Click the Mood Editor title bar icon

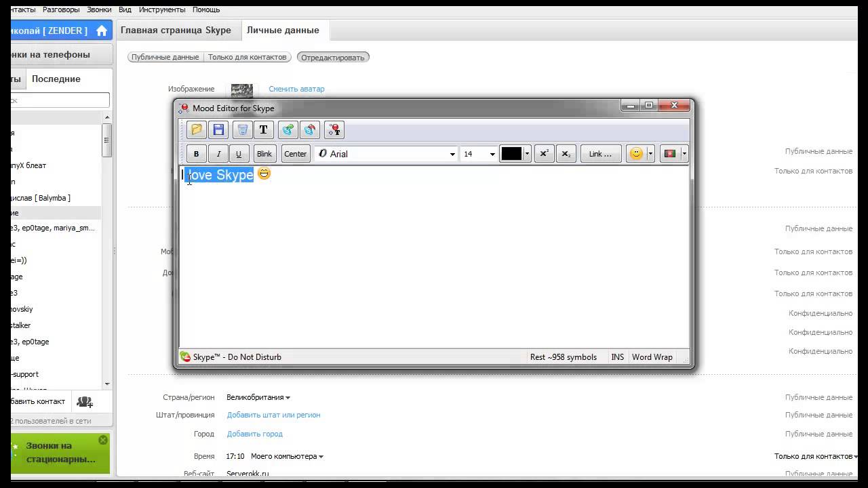point(183,108)
